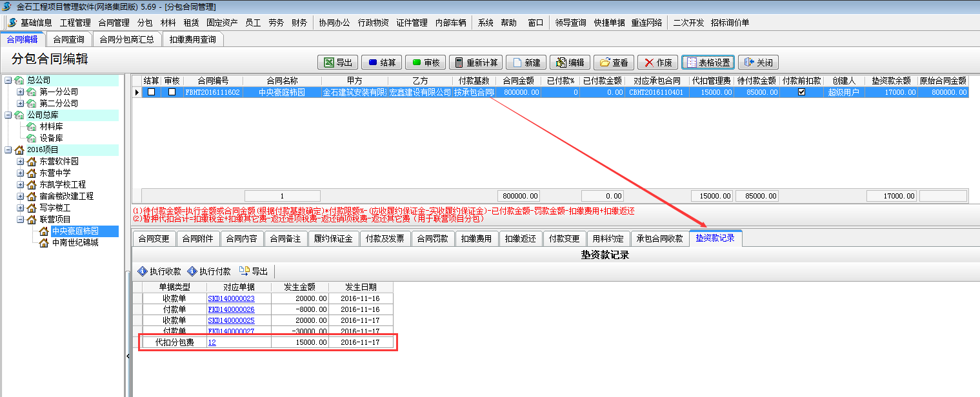Select 中南世纪锦城 in the project tree

coord(75,243)
